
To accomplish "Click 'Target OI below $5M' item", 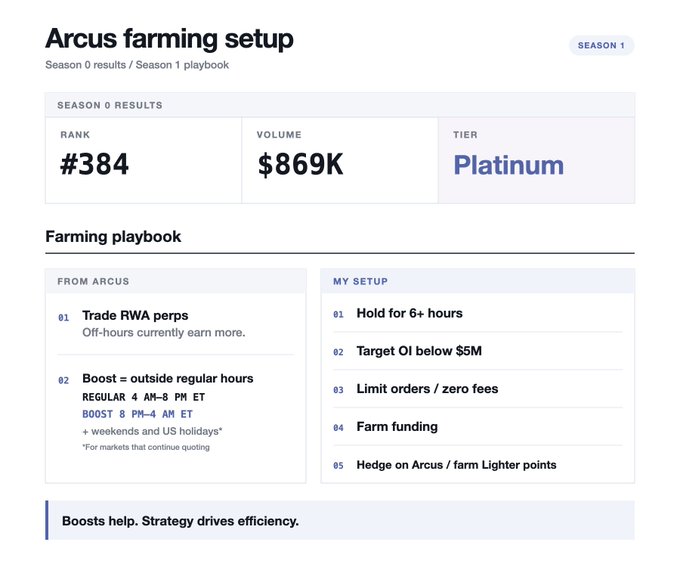I will coord(419,351).
